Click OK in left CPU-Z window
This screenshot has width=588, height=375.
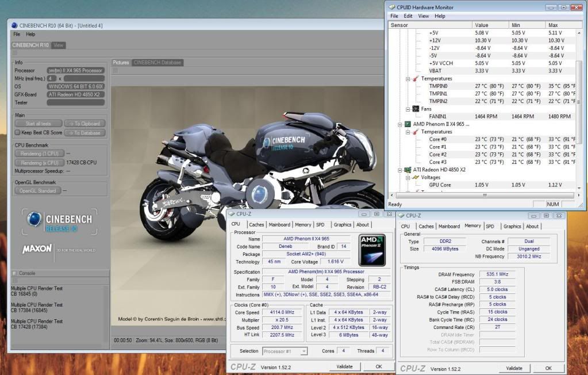pos(379,367)
